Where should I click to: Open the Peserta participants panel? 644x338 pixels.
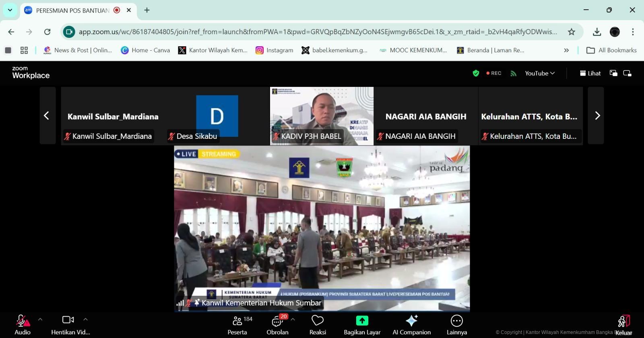click(237, 325)
